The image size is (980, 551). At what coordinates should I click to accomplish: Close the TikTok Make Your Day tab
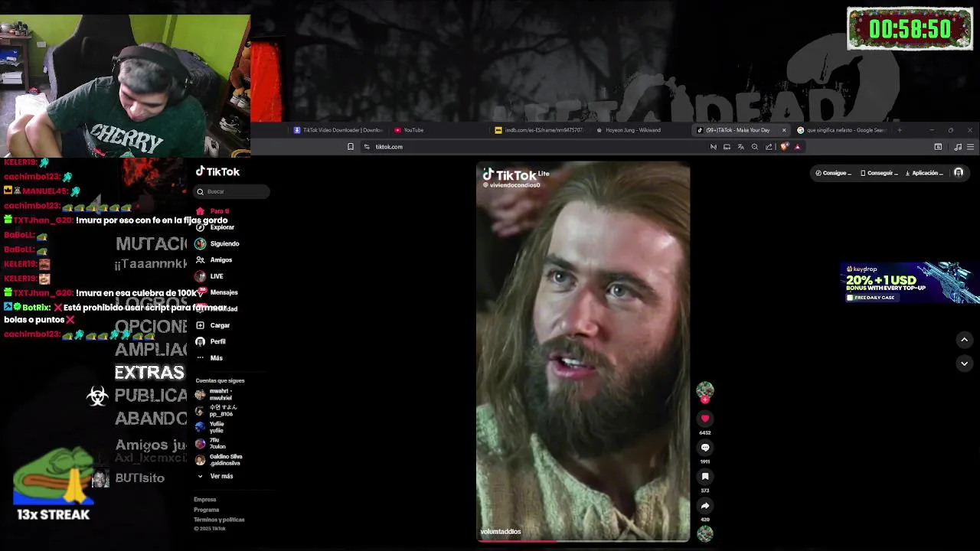point(783,130)
